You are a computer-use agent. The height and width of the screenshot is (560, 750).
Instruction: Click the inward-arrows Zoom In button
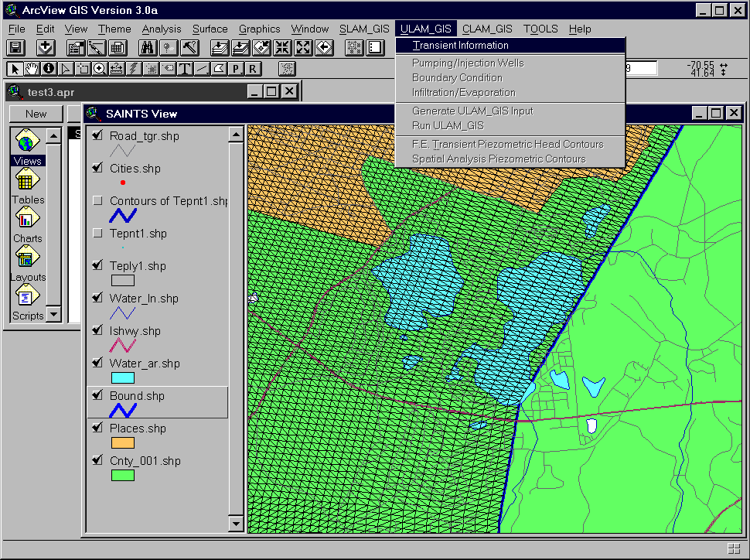pos(283,47)
